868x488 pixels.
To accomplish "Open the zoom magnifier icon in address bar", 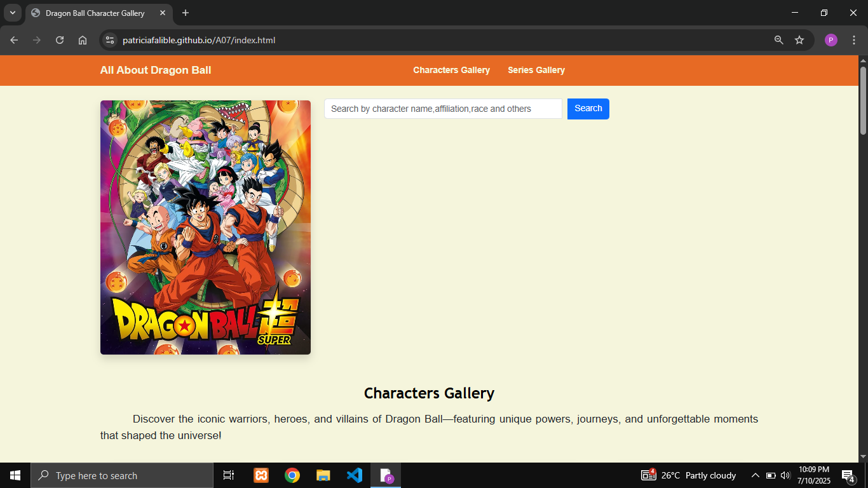I will [x=778, y=40].
